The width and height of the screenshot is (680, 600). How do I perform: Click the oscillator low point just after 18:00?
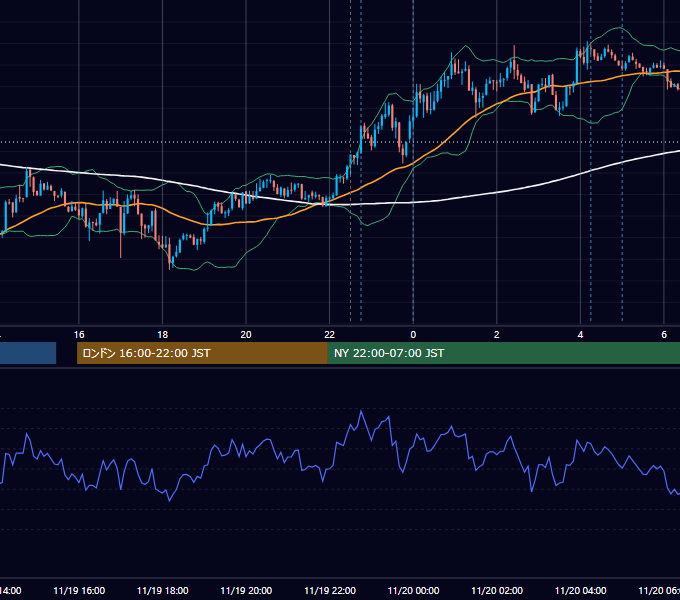pos(170,500)
